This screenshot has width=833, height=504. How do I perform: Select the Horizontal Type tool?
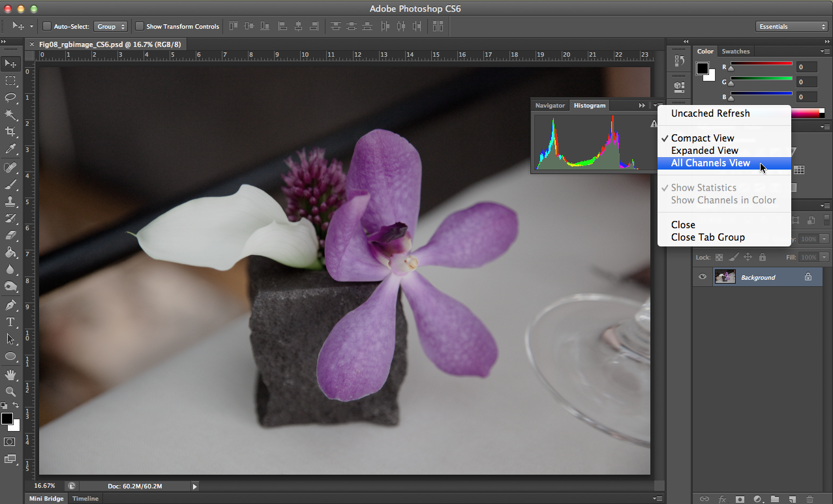(x=10, y=322)
